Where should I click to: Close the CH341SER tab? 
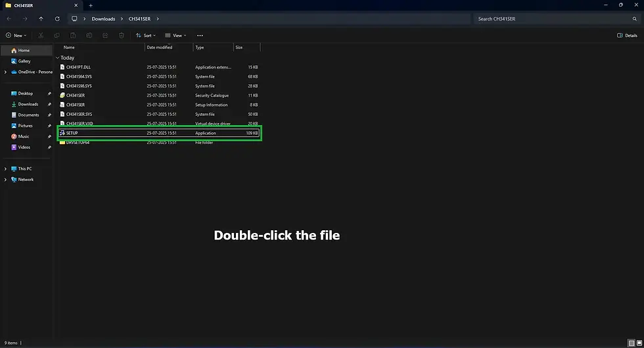(76, 5)
